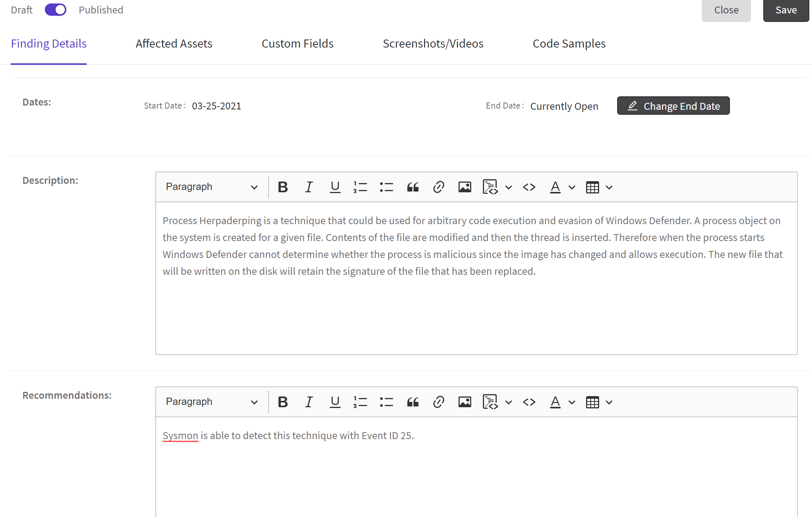812x517 pixels.
Task: Click the Change End Date button
Action: 673,106
